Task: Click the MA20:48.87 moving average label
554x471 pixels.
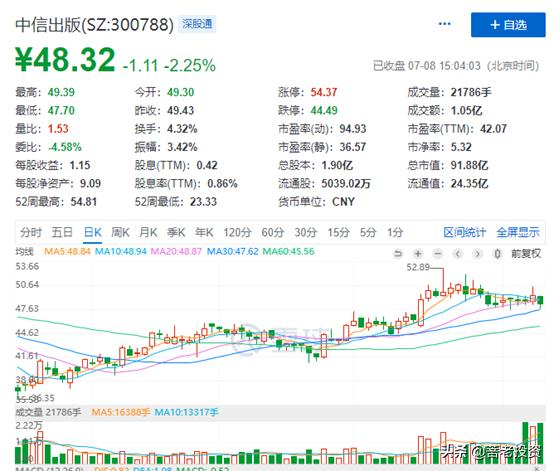Action: (x=176, y=252)
